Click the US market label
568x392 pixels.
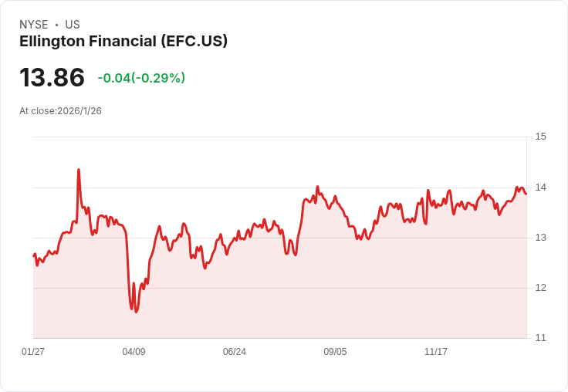click(x=73, y=25)
